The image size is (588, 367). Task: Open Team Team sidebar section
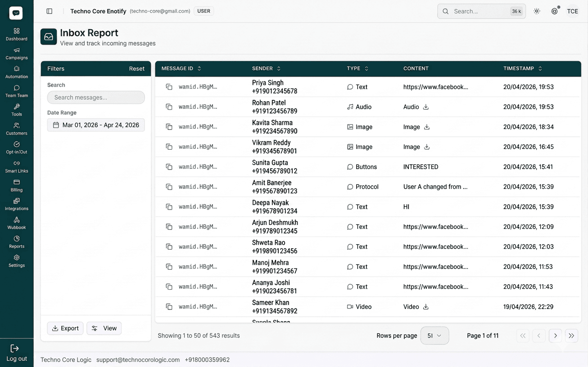(17, 91)
